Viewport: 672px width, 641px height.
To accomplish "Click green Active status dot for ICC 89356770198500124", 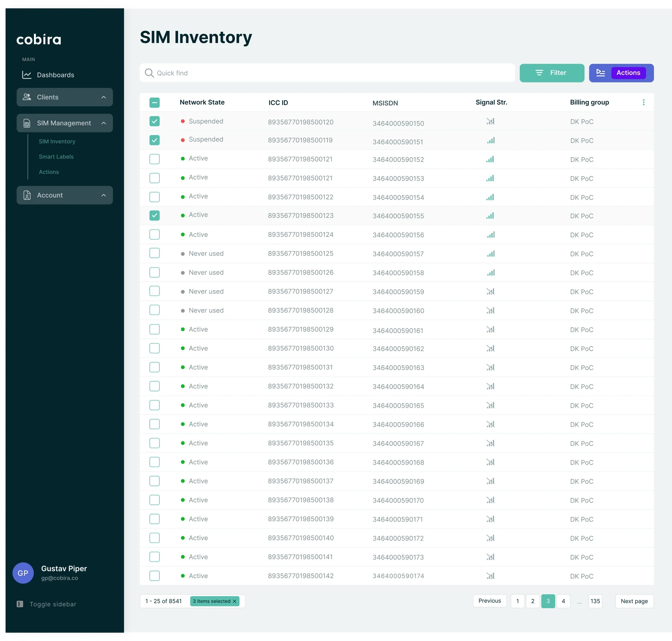I will [x=183, y=235].
